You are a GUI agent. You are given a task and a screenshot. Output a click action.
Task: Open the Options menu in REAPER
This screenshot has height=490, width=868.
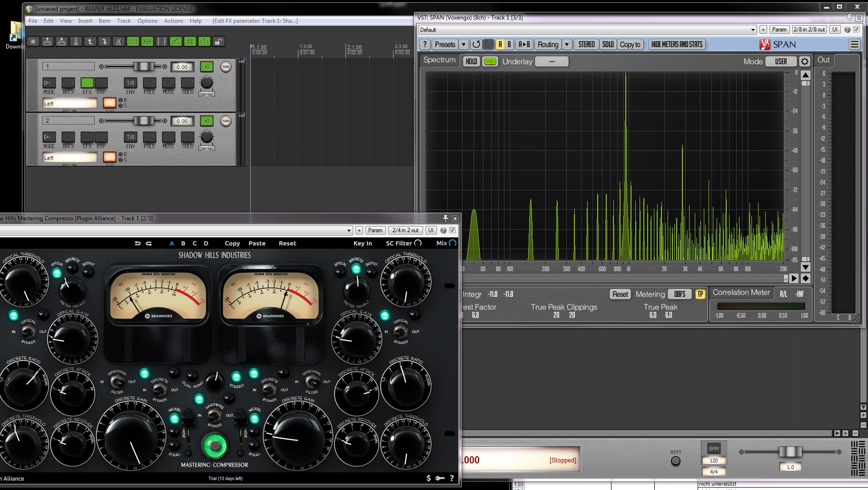pos(147,21)
